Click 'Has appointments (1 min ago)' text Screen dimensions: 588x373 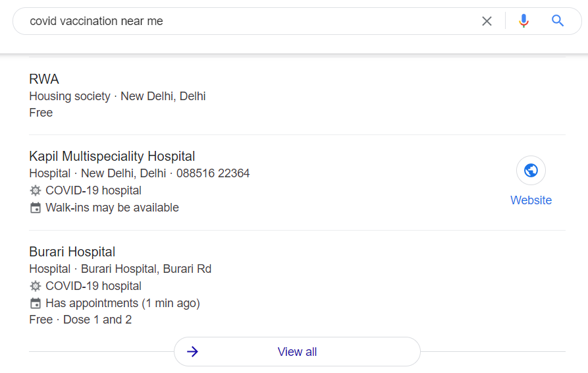(x=122, y=303)
